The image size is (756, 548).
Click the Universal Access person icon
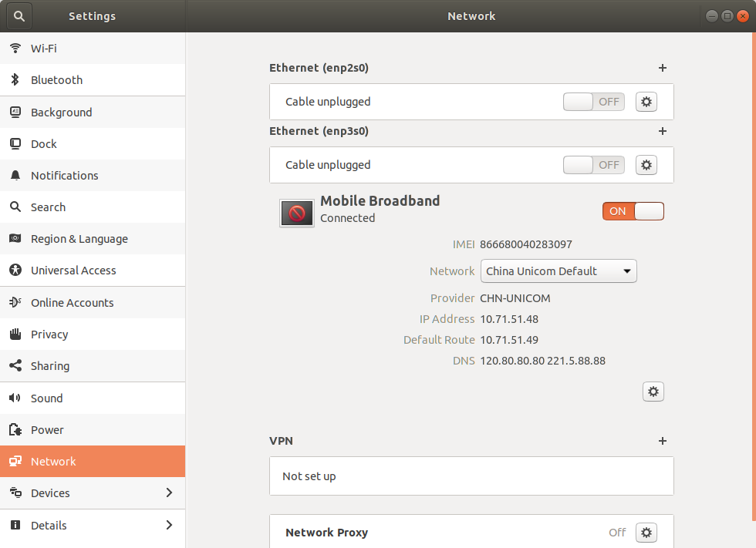tap(15, 271)
